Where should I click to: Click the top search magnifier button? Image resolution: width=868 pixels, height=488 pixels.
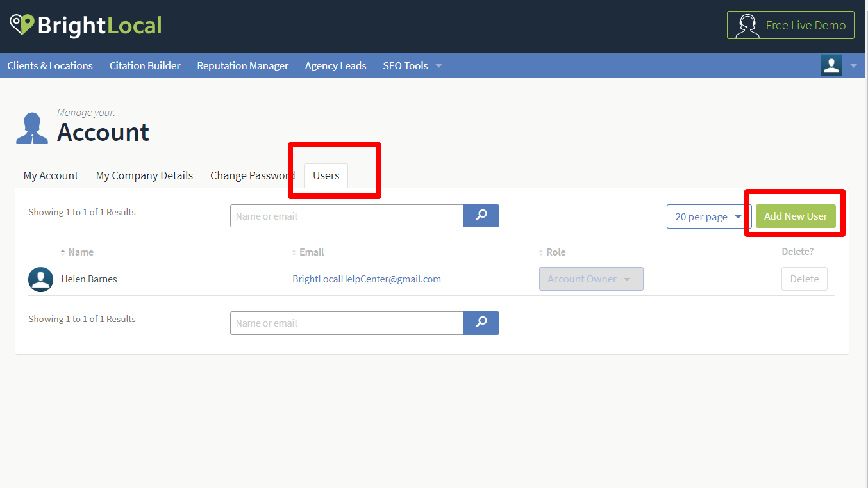481,216
